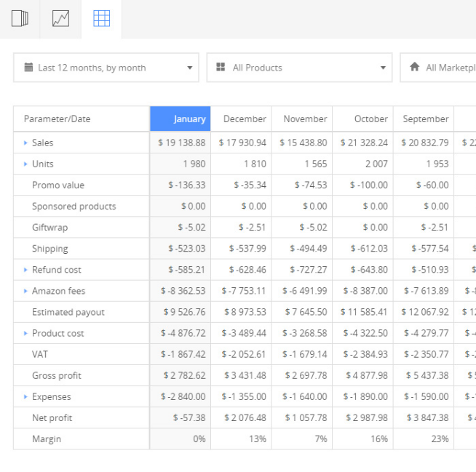476x472 pixels.
Task: Click the Parameter/Date header cell
Action: [x=82, y=119]
